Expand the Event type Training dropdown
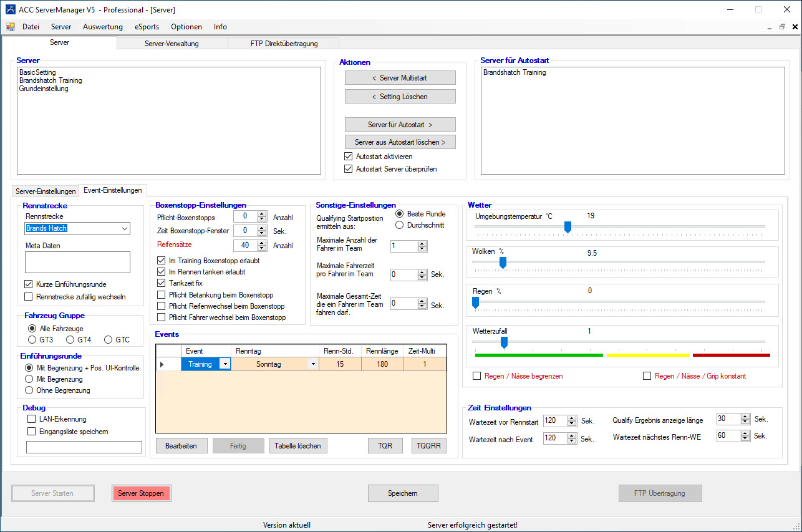This screenshot has height=532, width=802. pyautogui.click(x=224, y=364)
